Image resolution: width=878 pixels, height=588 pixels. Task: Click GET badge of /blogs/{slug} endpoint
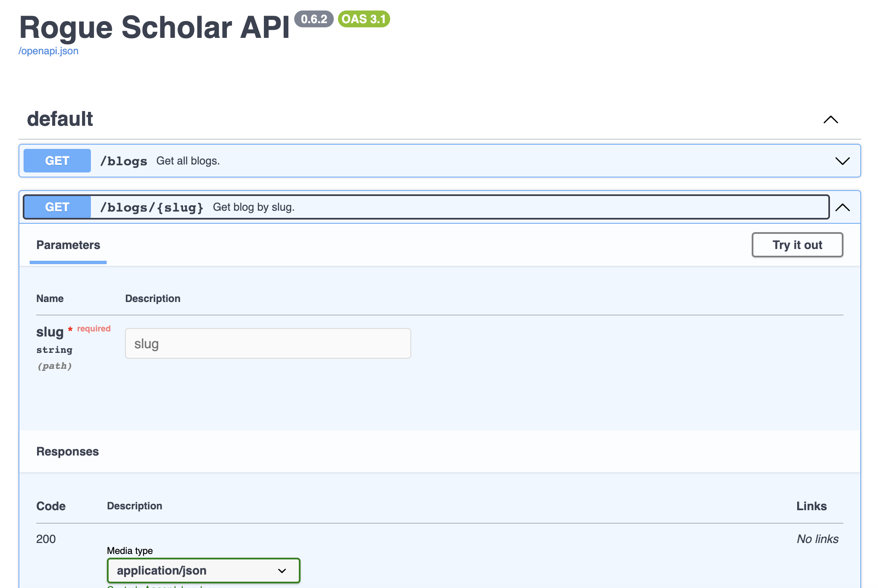57,207
